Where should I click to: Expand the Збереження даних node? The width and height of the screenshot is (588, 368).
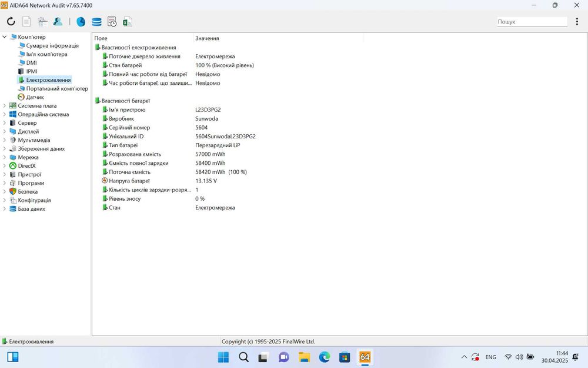5,149
